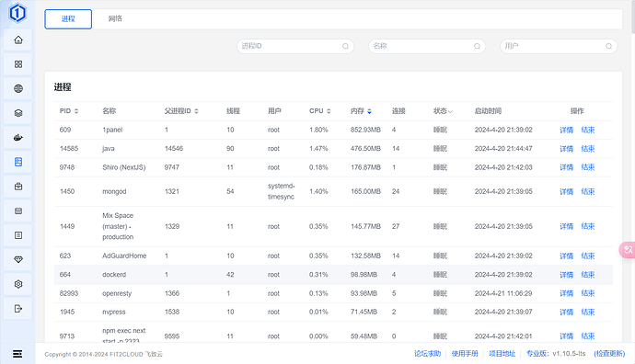Open the Docker containers whale icon
635x364 pixels.
[18, 138]
